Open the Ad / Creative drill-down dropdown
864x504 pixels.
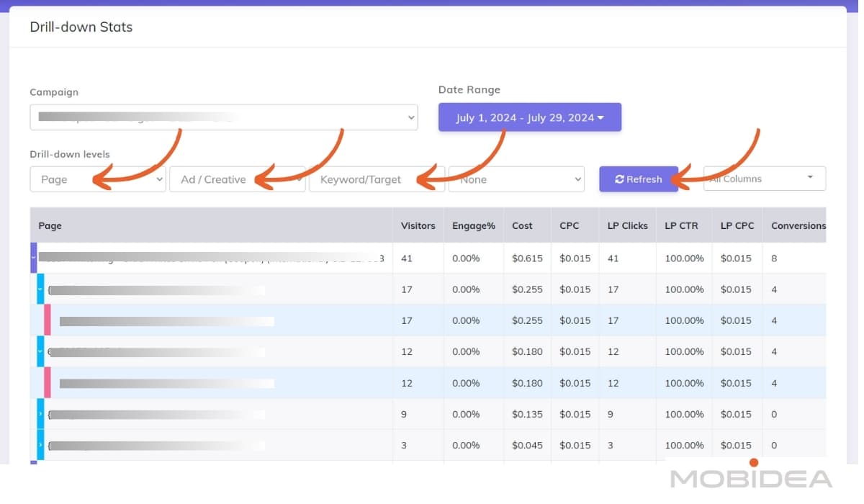pos(237,179)
